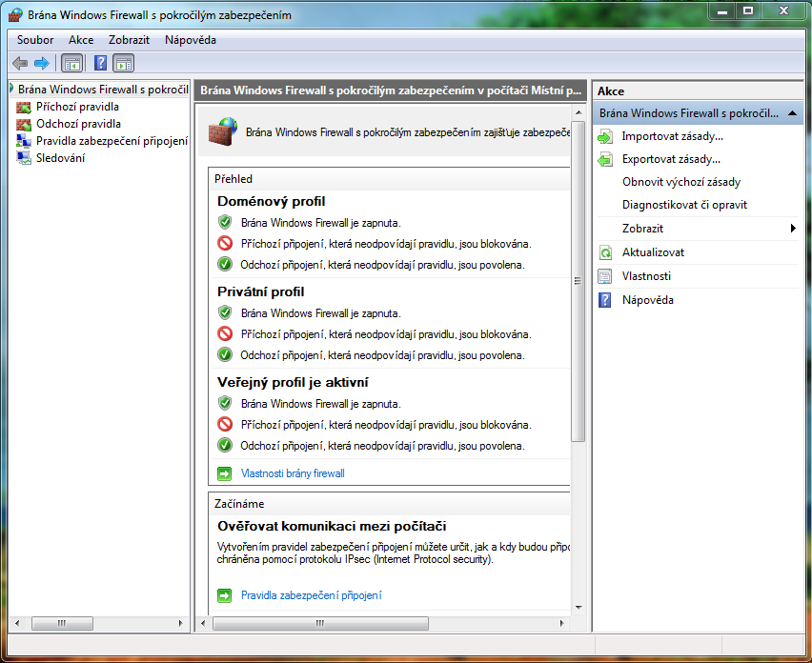
Task: Click Diagnostikovat či opravit action
Action: pyautogui.click(x=684, y=205)
